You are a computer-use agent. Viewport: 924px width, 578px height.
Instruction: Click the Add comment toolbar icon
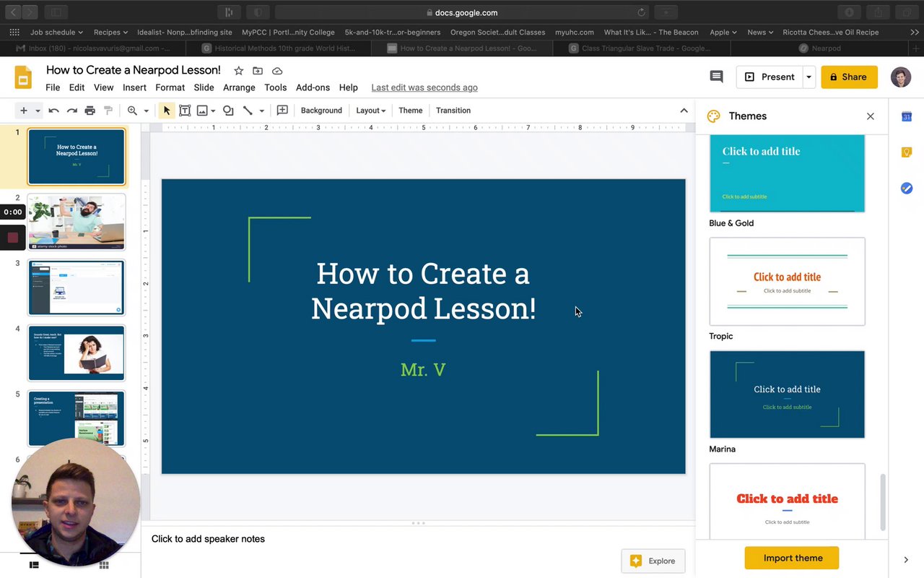coord(282,111)
